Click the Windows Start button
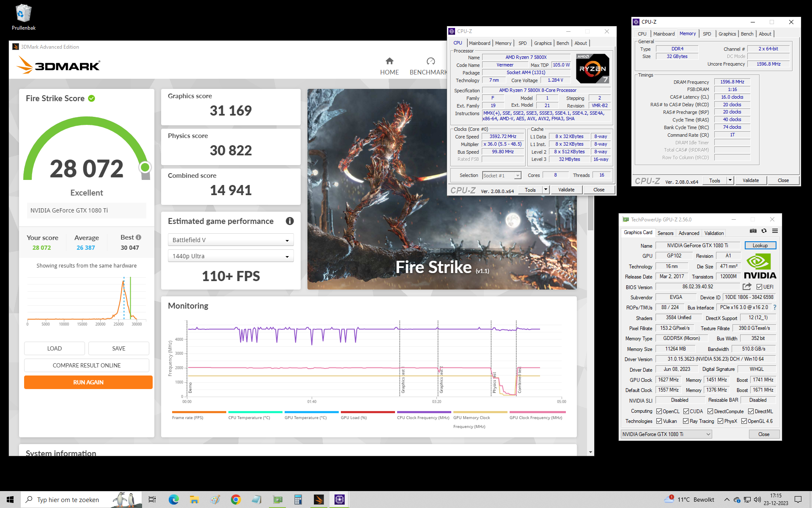 [10, 500]
